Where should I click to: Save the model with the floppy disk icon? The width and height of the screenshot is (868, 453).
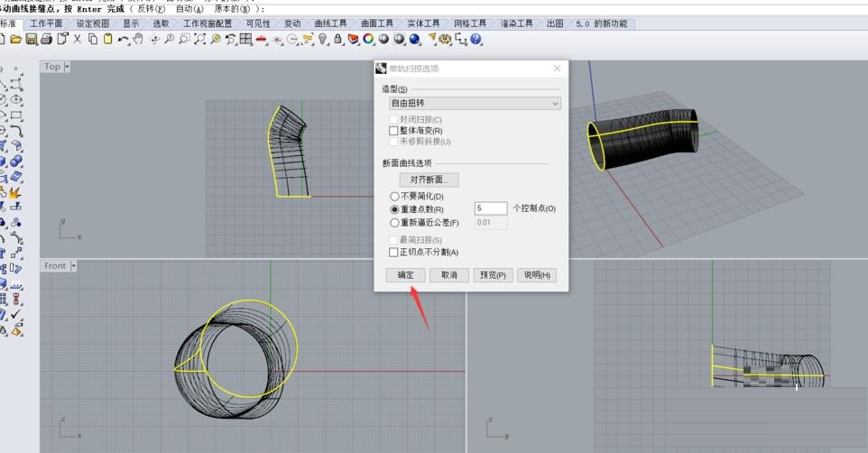pyautogui.click(x=31, y=40)
